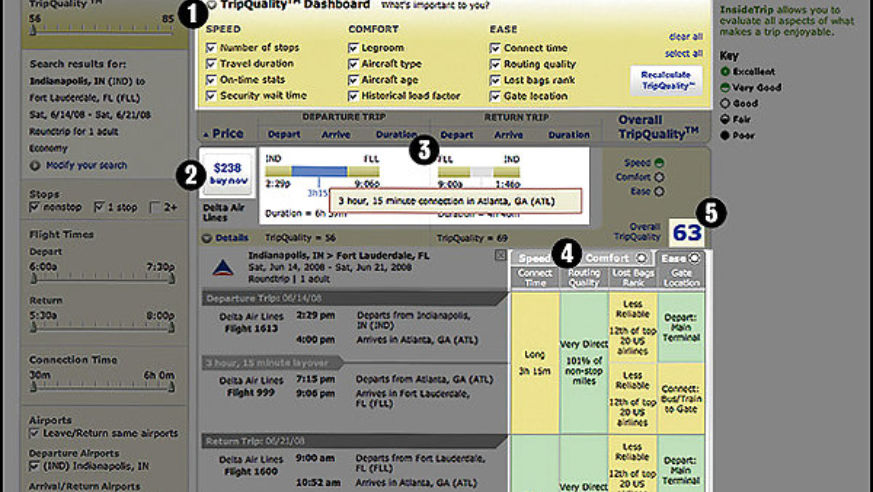
Task: Click Overall TripQuality column header
Action: [658, 127]
